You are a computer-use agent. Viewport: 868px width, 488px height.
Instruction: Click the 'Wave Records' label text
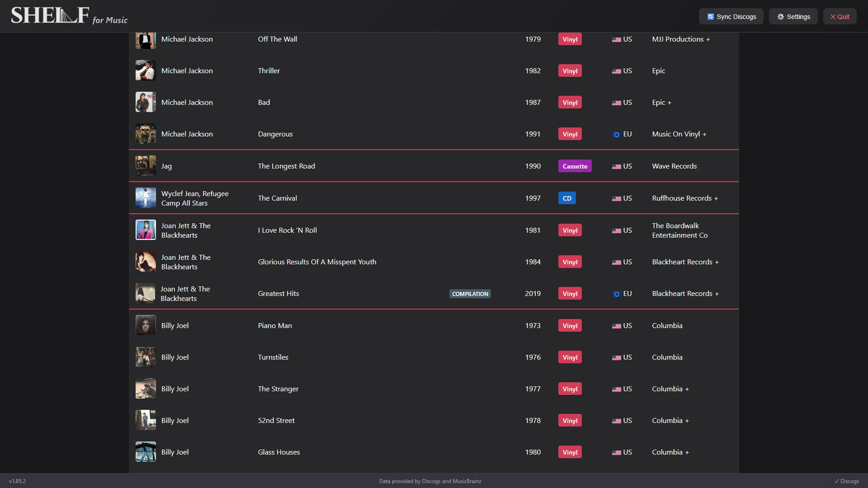click(x=674, y=166)
